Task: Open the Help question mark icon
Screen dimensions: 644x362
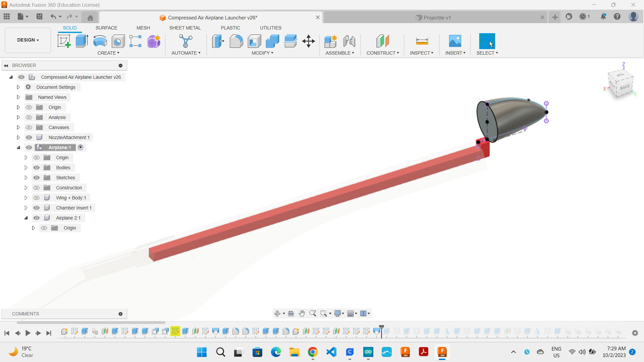Action: click(x=617, y=16)
